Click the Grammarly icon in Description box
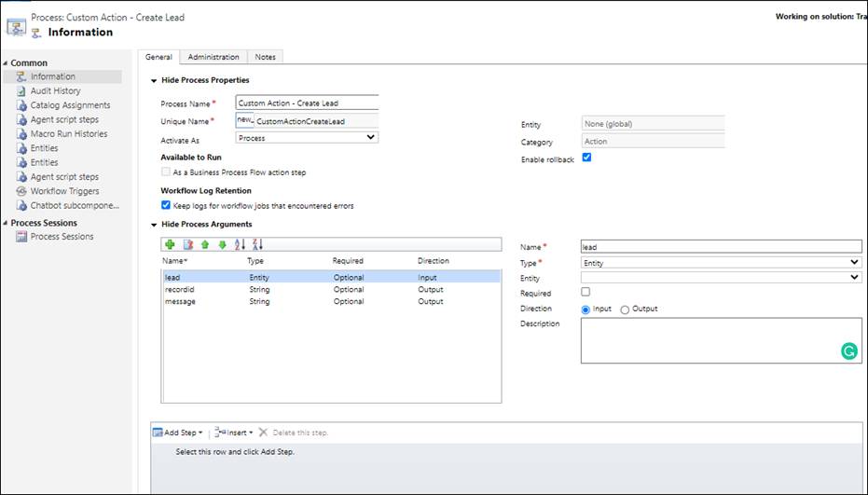This screenshot has width=868, height=495. tap(848, 351)
